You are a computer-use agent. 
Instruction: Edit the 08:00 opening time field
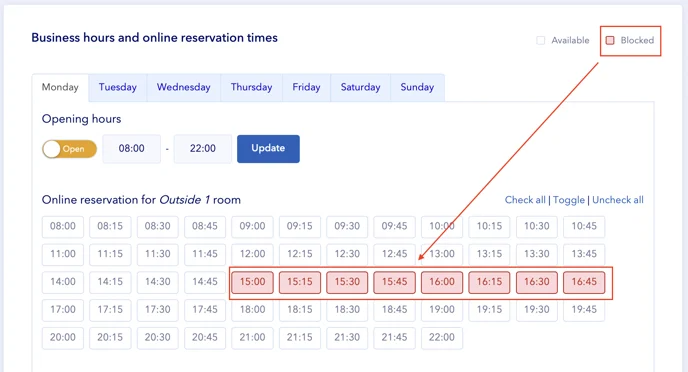click(132, 149)
